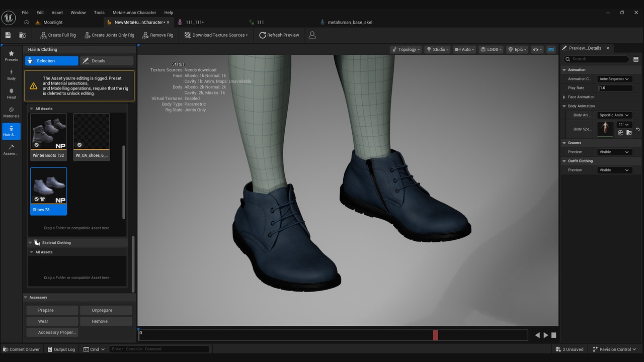Click the timeline play reverse button
This screenshot has width=644, height=362.
click(x=537, y=335)
